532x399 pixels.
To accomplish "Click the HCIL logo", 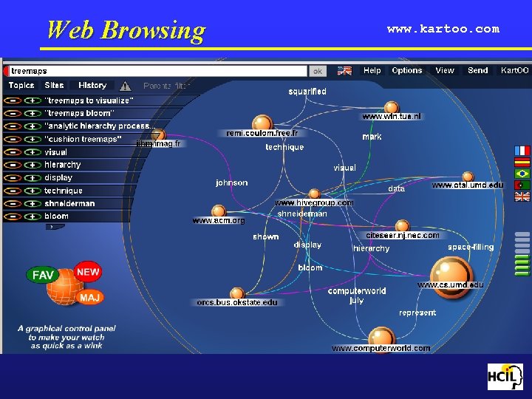I will point(505,376).
